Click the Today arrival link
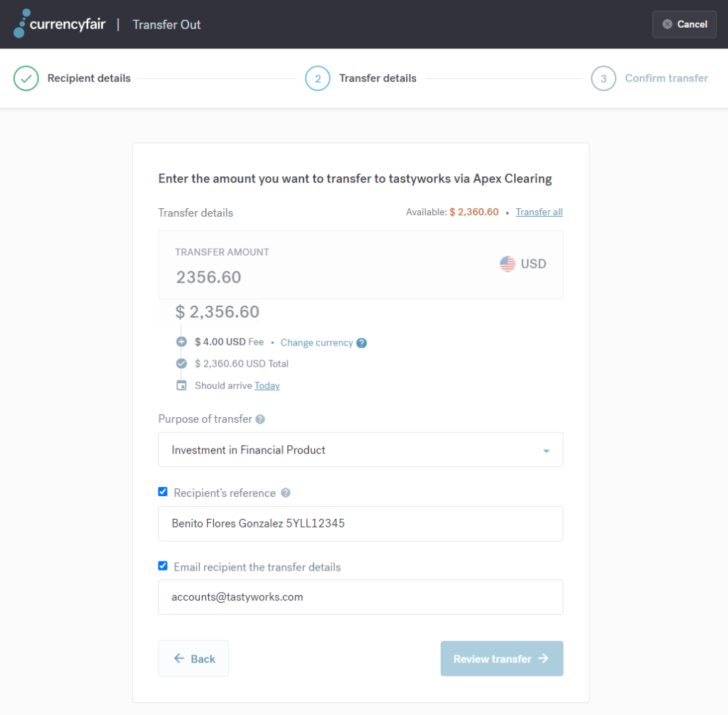Viewport: 728px width, 715px height. pos(267,386)
